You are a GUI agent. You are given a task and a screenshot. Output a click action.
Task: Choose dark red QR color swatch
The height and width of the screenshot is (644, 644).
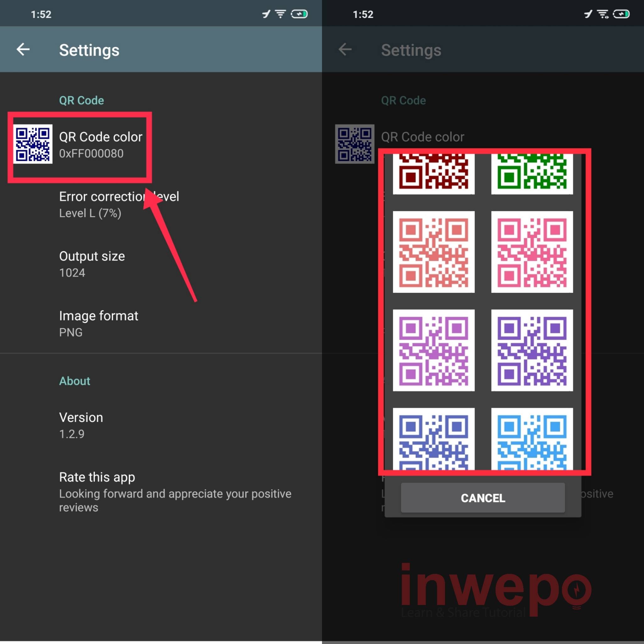coord(434,173)
